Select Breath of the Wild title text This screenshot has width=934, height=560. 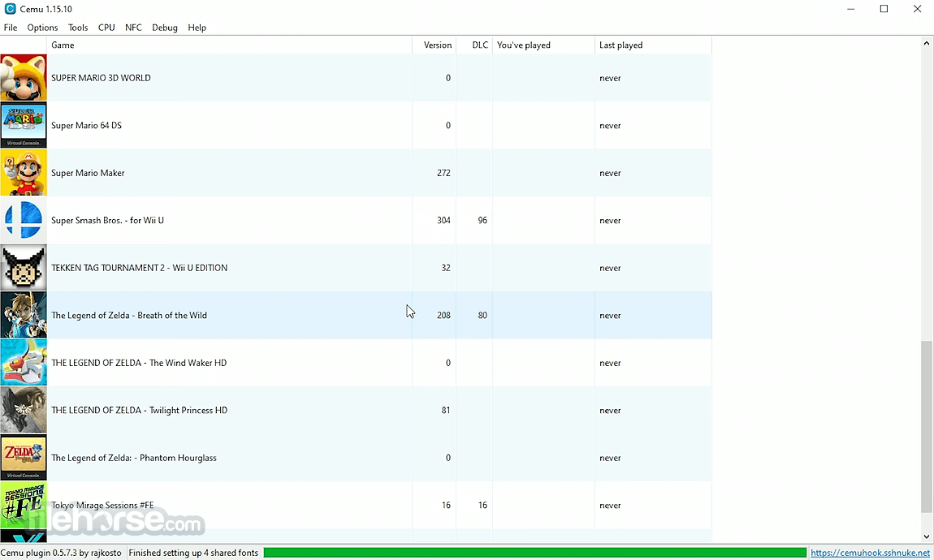pyautogui.click(x=129, y=316)
